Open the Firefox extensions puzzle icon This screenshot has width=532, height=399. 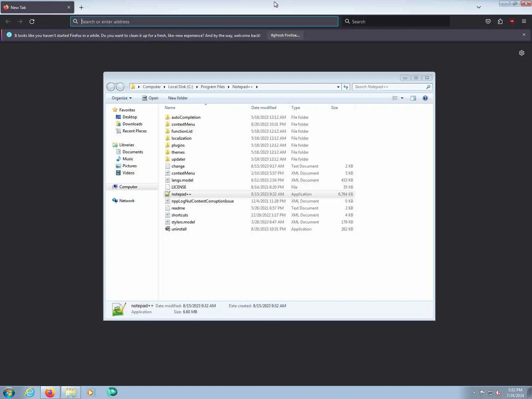pyautogui.click(x=500, y=22)
